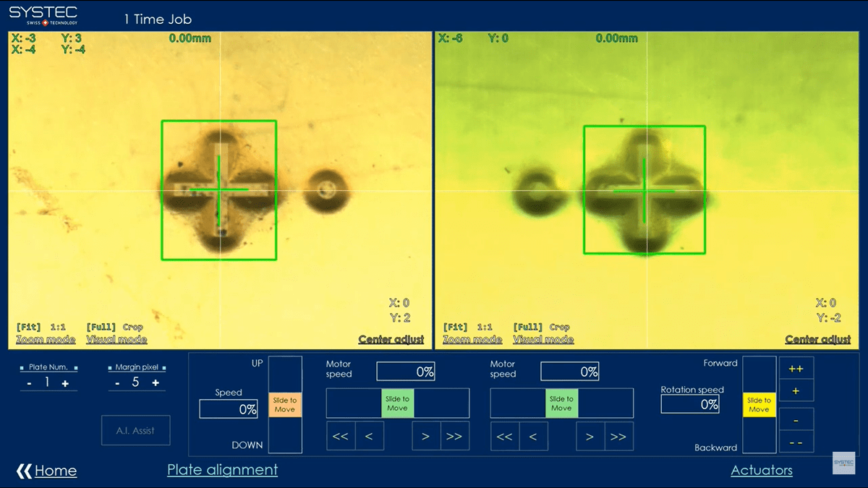Screen dimensions: 868x488
Task: Activate the yellow rotation Slide to Move control
Action: click(x=759, y=404)
